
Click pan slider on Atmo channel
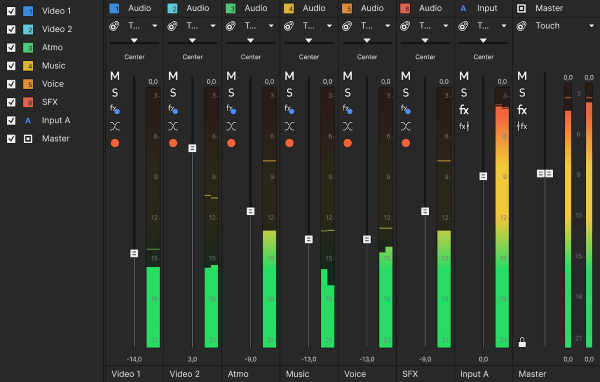click(250, 41)
